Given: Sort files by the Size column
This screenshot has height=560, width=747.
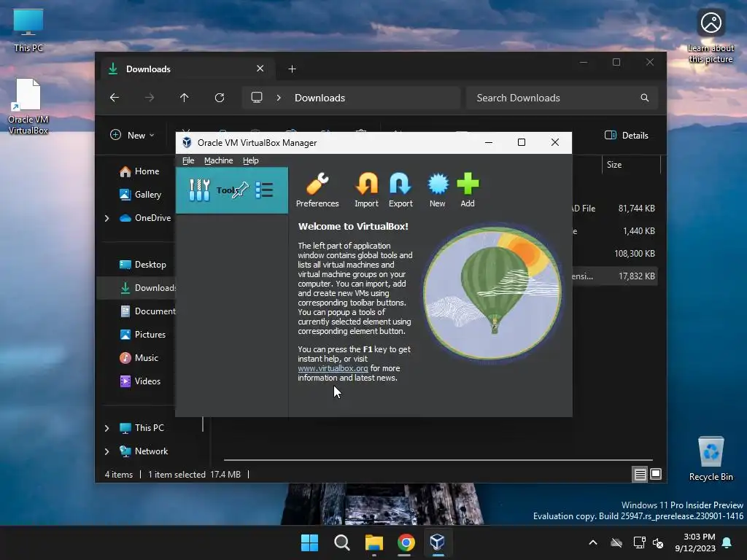Looking at the screenshot, I should [x=631, y=165].
